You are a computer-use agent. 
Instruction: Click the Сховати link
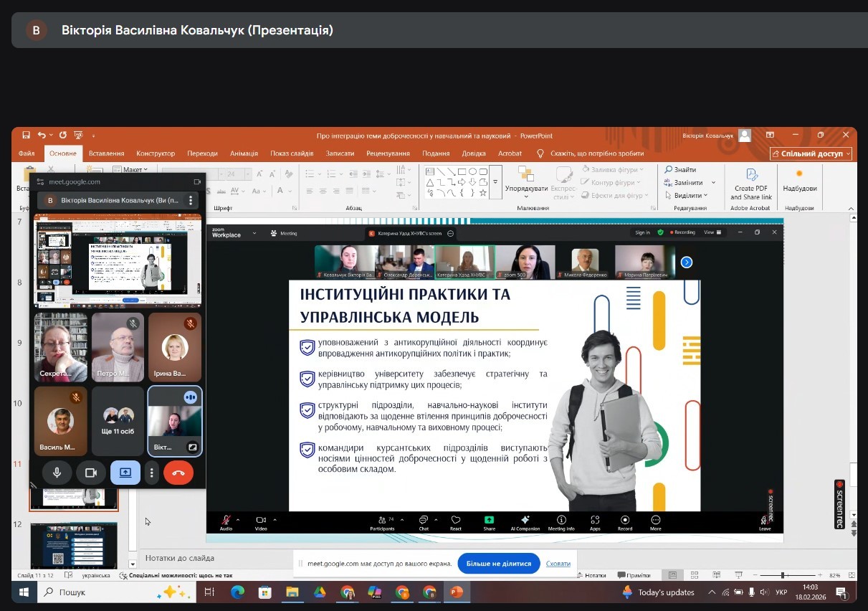coord(558,564)
